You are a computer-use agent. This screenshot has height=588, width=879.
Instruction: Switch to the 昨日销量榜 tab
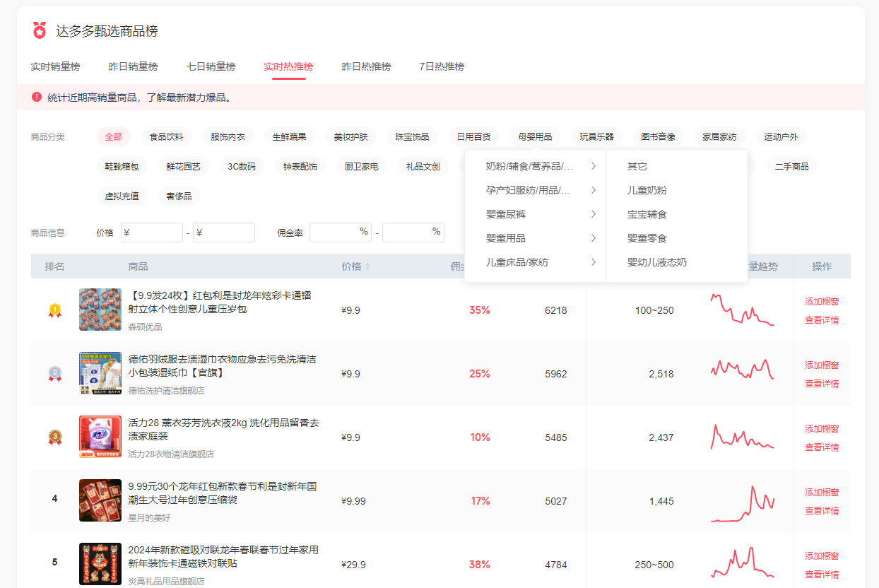(x=133, y=66)
